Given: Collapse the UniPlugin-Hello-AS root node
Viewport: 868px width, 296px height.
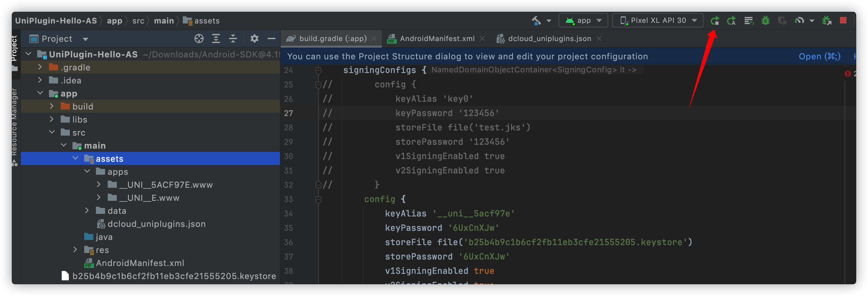Looking at the screenshot, I should pyautogui.click(x=29, y=54).
